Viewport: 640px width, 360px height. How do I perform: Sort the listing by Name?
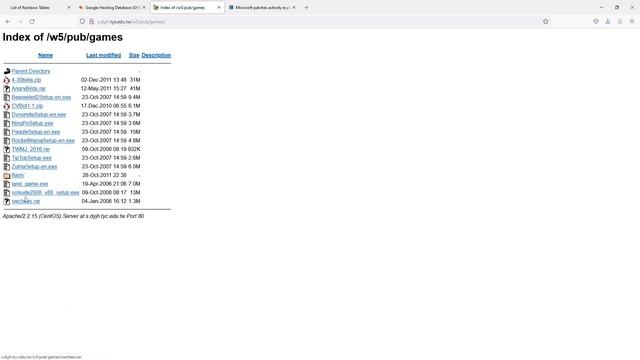pos(45,55)
